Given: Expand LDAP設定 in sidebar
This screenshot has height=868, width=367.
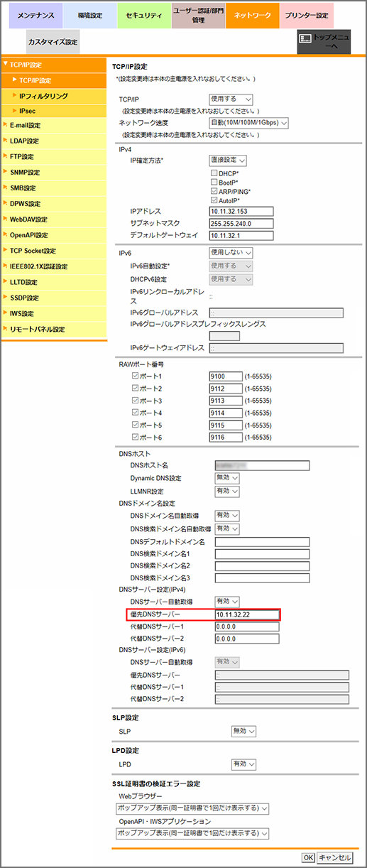Looking at the screenshot, I should tap(53, 141).
